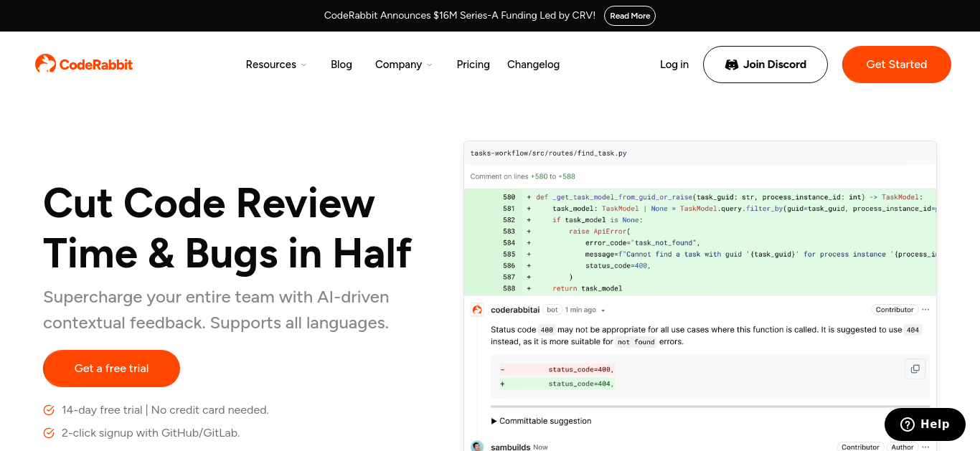Open the Blog page
This screenshot has width=980, height=451.
(x=341, y=65)
